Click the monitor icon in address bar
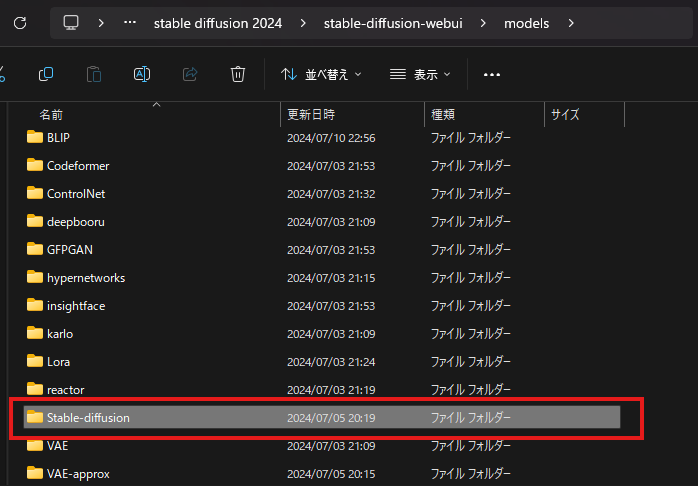698x486 pixels. coord(71,22)
